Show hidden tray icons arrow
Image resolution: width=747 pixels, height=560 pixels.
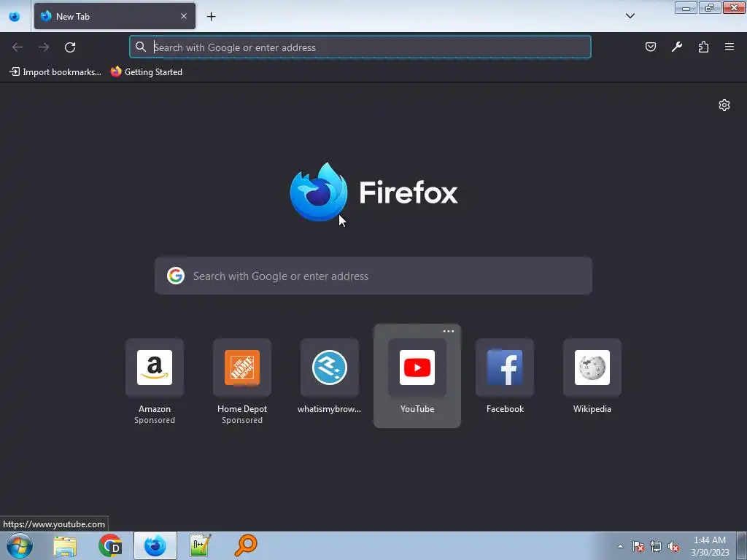[x=620, y=546]
